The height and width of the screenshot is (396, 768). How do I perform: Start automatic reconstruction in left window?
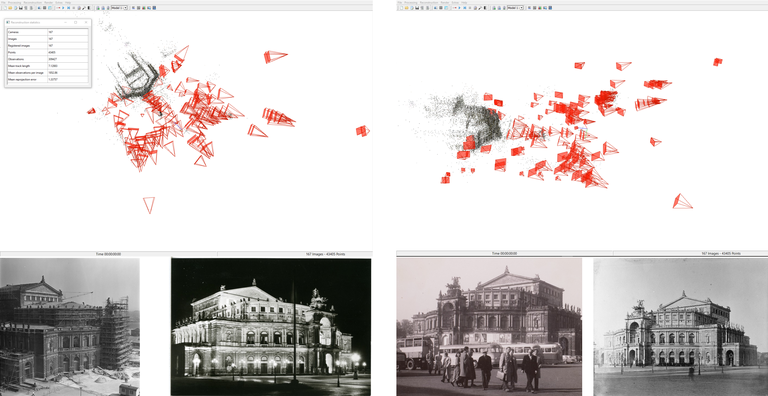(58, 8)
